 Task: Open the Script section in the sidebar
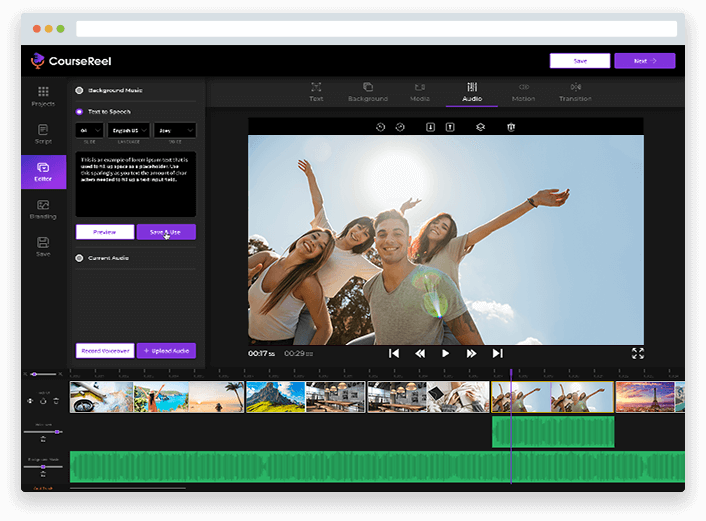[43, 134]
